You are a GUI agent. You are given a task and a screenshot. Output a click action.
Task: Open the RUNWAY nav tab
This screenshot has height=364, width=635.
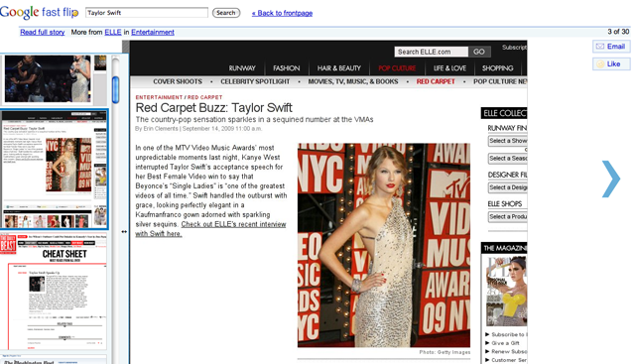tap(242, 68)
